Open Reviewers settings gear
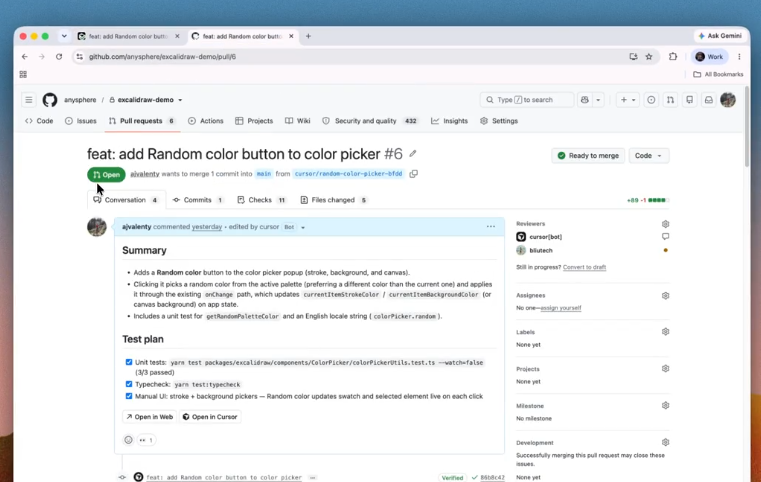The image size is (761, 482). [x=665, y=224]
